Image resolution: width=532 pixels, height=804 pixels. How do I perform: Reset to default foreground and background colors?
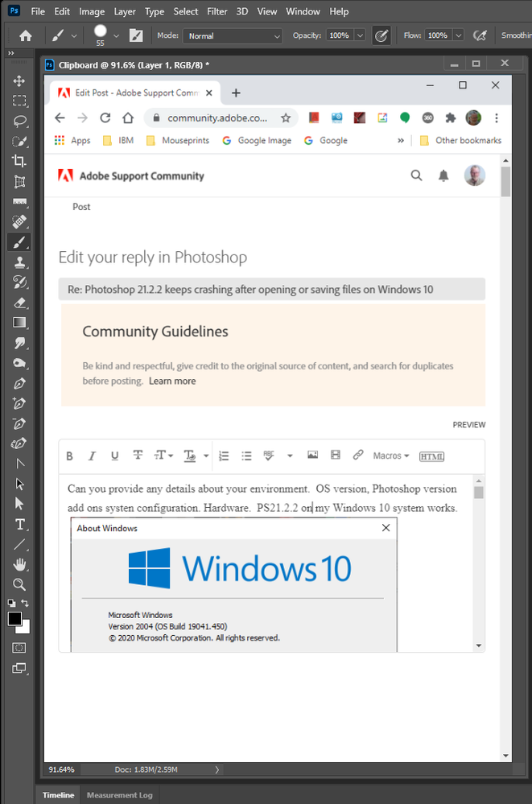coord(11,603)
